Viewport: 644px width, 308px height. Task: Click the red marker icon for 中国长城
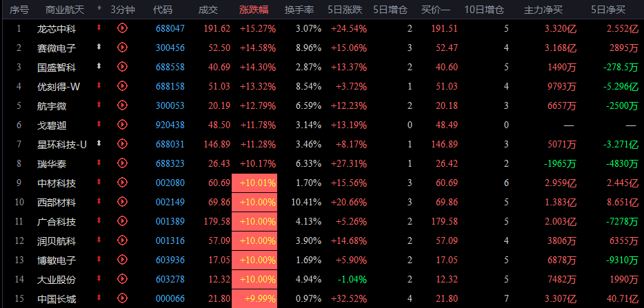(99, 298)
